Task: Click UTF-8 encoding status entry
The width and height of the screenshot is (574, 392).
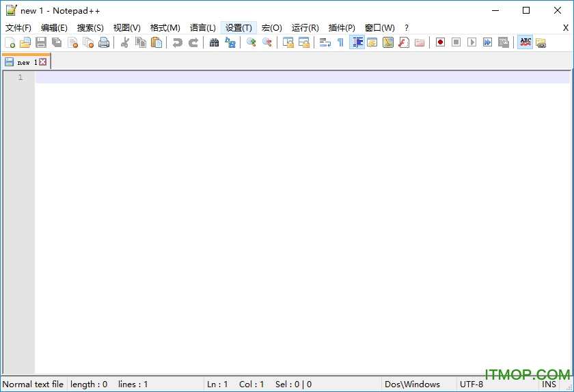Action: [x=471, y=384]
